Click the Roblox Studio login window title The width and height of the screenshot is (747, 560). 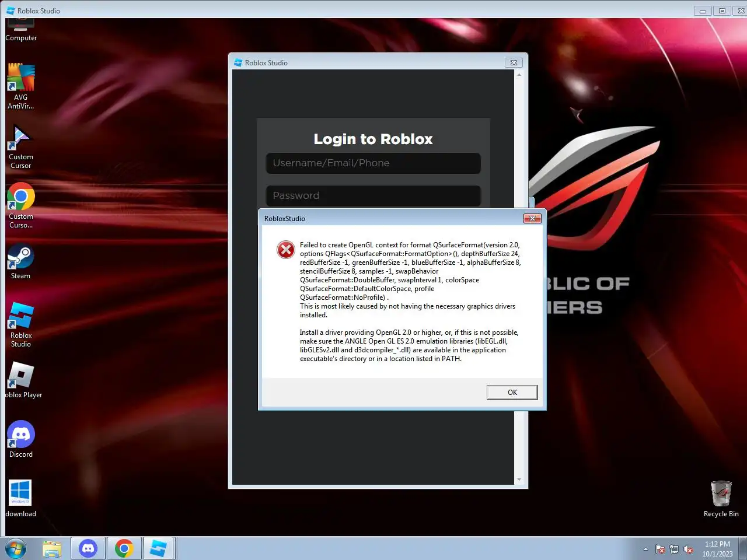[x=266, y=63]
